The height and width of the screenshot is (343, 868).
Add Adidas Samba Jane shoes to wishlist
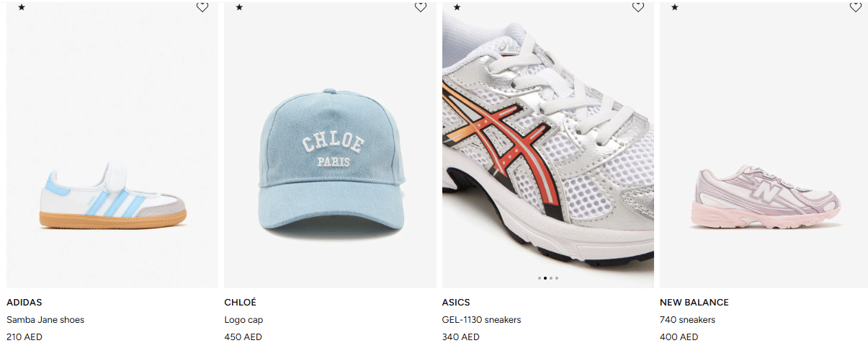202,7
